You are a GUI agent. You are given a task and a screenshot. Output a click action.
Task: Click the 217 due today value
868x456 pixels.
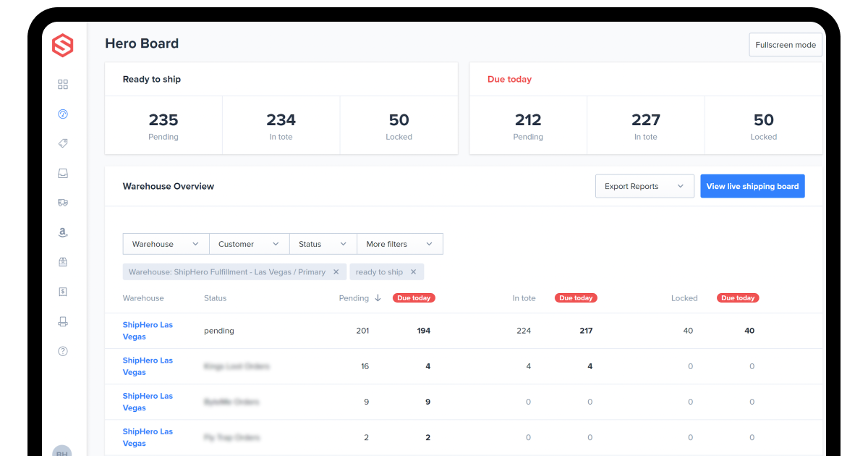tap(586, 331)
